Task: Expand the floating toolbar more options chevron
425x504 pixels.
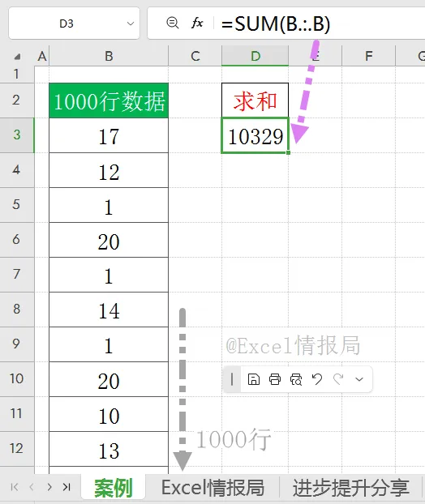Action: click(359, 379)
